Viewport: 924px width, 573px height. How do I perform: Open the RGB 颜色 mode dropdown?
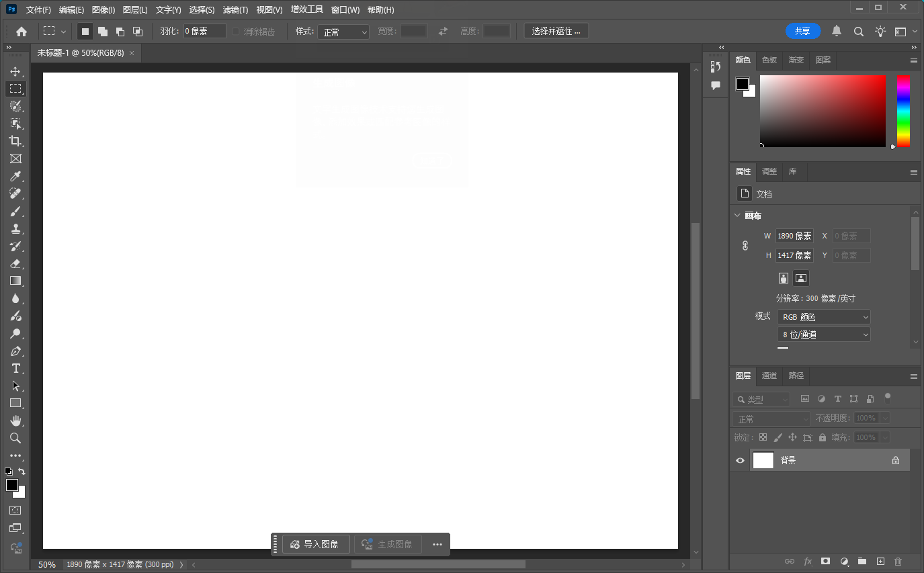[x=823, y=317]
